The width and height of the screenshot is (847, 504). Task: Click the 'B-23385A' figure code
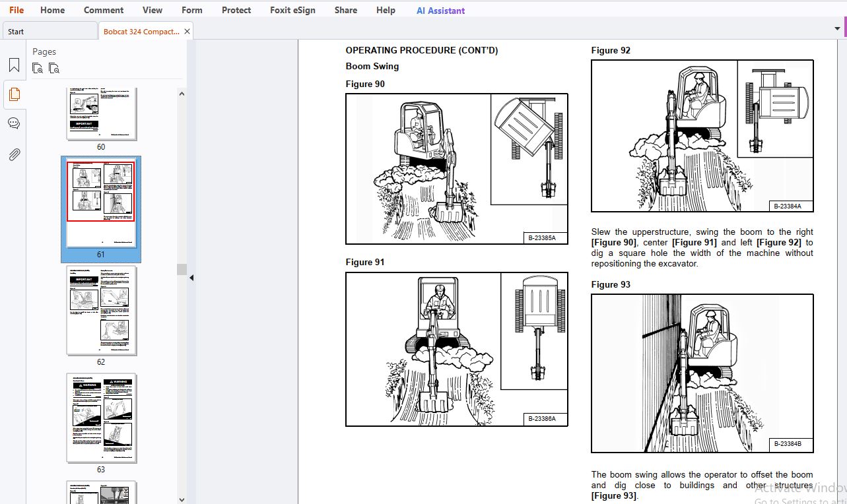click(542, 238)
